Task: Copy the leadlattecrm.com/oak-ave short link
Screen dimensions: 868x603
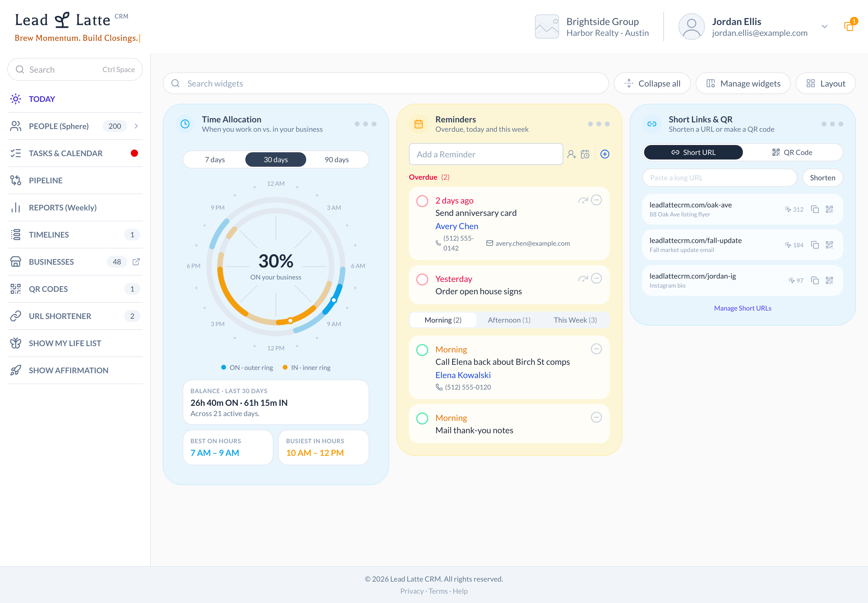Action: coord(815,209)
